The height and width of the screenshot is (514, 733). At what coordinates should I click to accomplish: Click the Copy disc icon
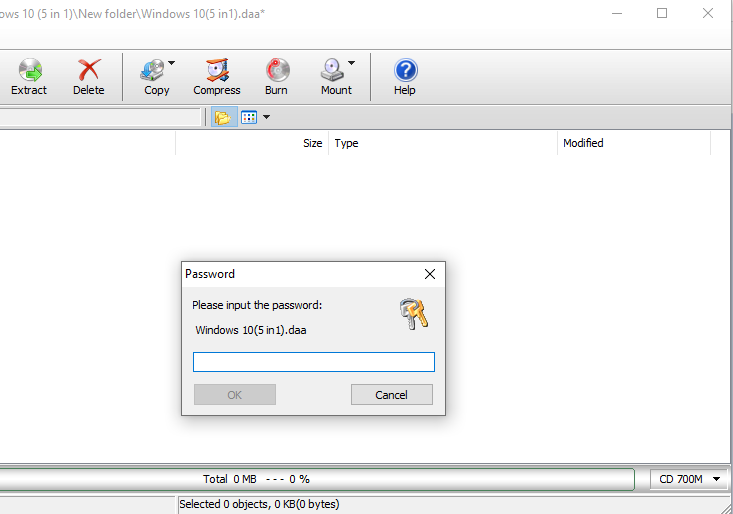tap(152, 70)
